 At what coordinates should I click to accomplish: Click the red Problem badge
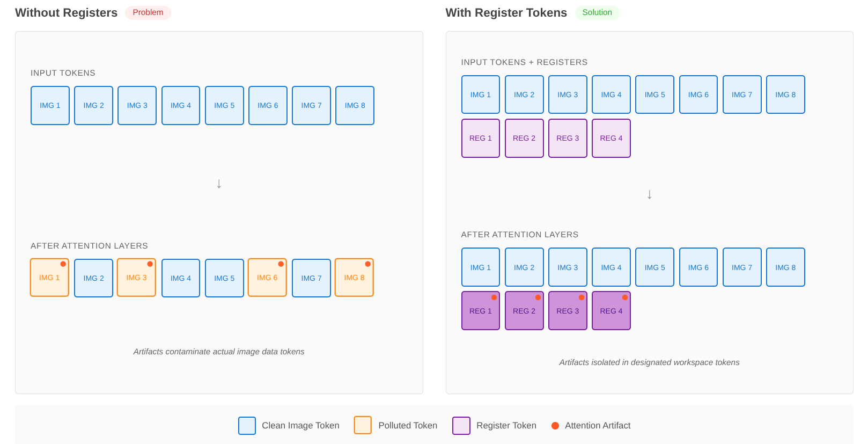[148, 13]
